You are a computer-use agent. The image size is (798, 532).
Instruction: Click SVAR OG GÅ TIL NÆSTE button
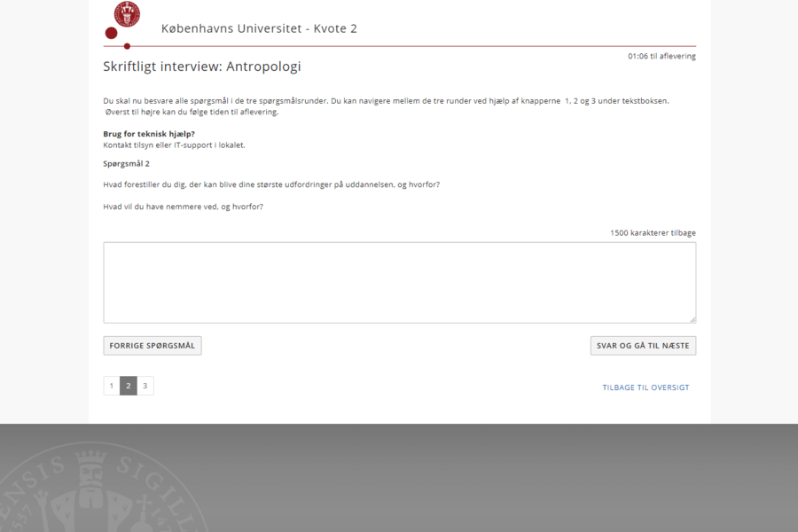coord(643,346)
